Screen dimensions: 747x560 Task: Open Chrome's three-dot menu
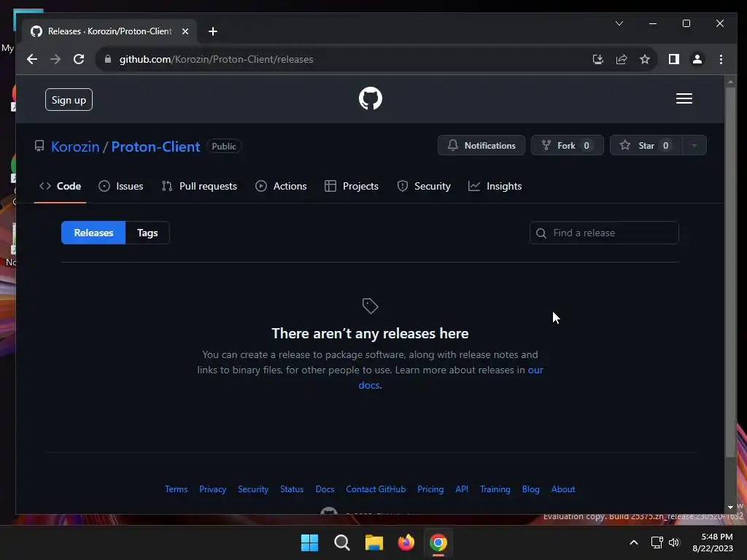[721, 59]
